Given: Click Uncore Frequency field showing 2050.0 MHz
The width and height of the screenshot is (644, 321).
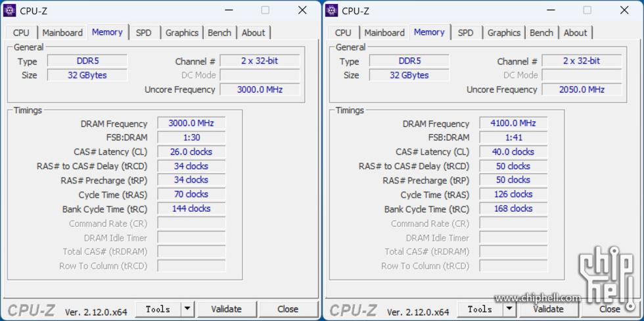Looking at the screenshot, I should [x=582, y=89].
